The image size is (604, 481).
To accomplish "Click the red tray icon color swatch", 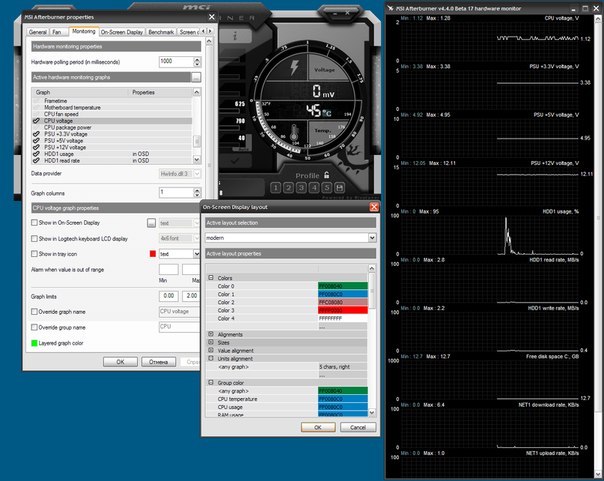I will 153,254.
